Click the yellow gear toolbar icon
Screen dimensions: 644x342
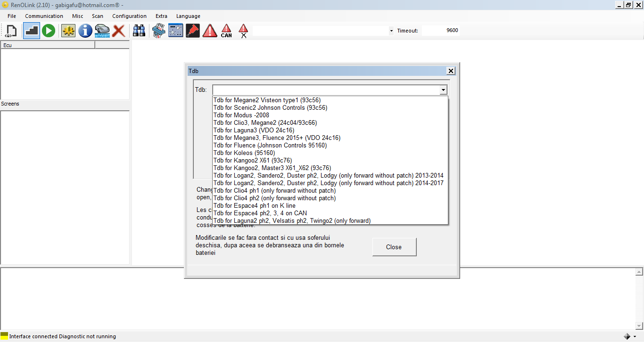tap(68, 31)
